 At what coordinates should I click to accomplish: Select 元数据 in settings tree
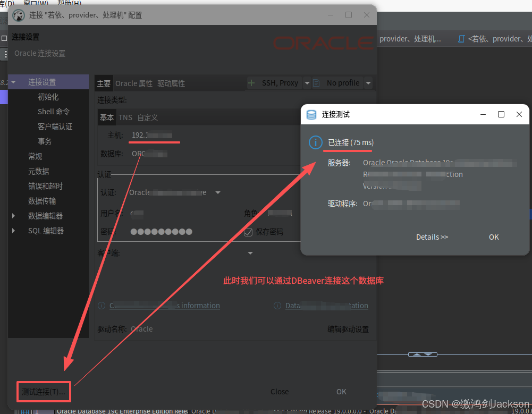coord(38,171)
